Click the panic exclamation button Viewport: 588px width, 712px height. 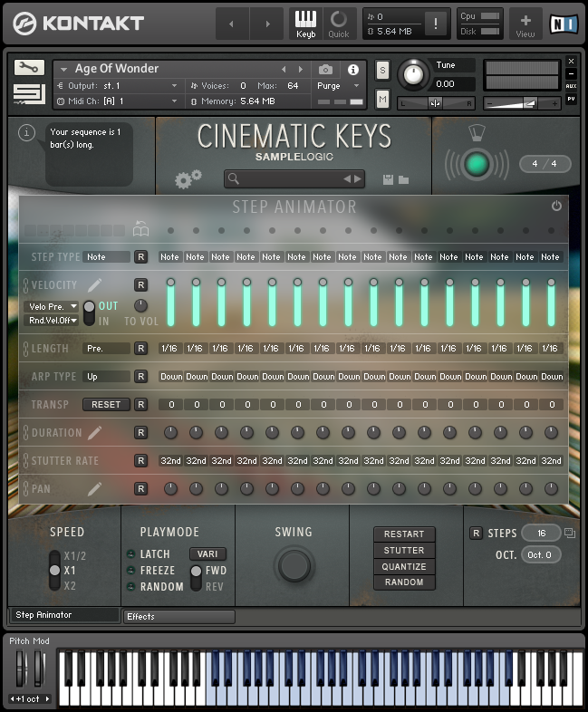click(436, 24)
